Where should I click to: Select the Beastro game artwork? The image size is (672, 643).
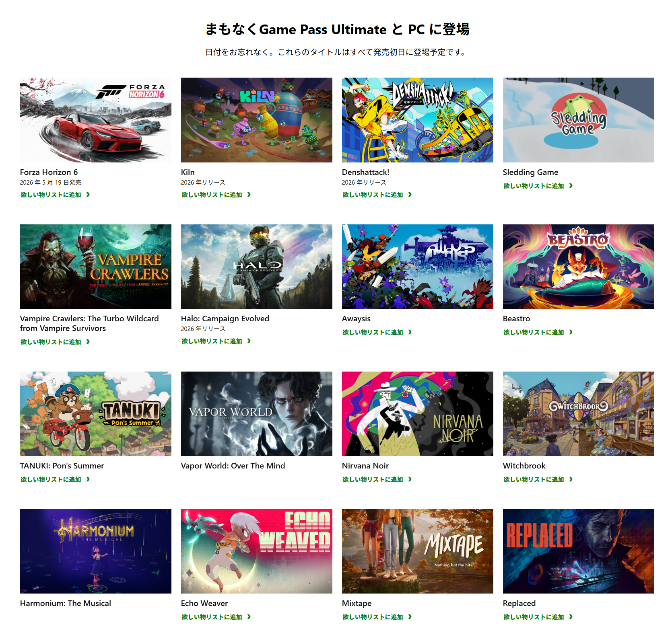(579, 267)
